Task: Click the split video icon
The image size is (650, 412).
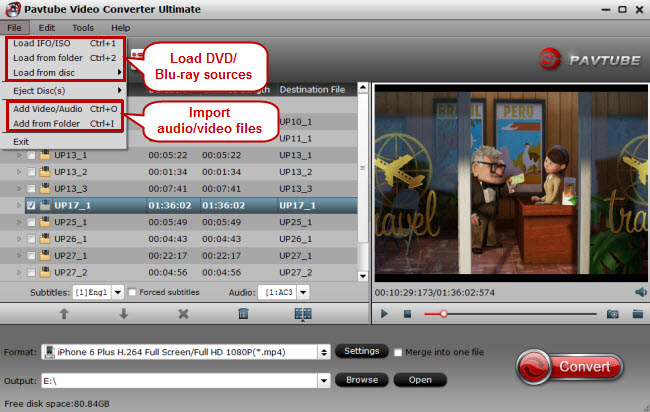Action: 303,314
